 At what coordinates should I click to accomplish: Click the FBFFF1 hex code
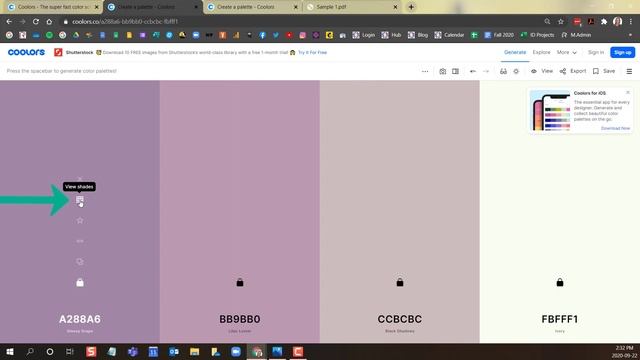coord(560,319)
